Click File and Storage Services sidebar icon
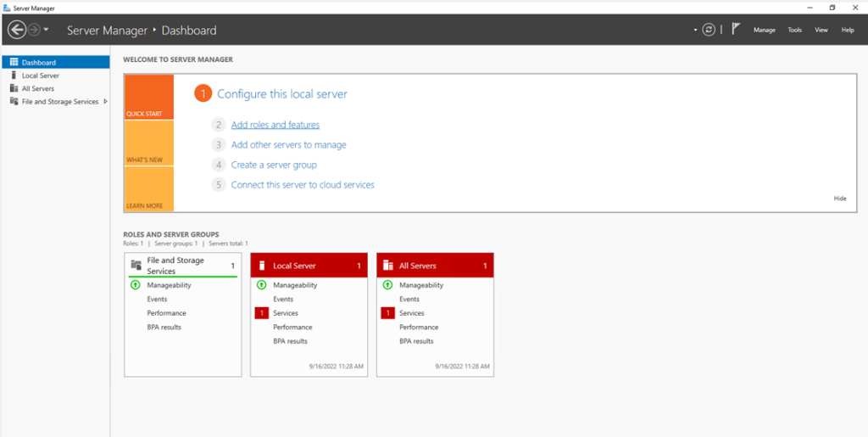 [14, 101]
